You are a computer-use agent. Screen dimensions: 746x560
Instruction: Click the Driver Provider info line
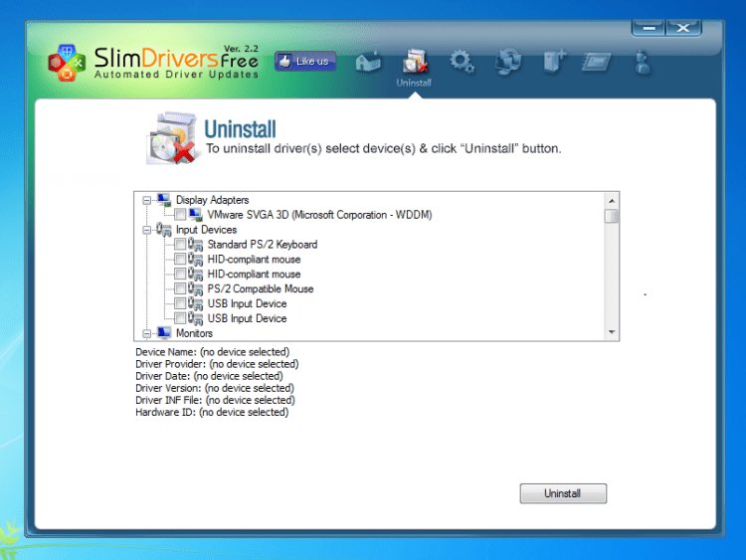pos(217,364)
